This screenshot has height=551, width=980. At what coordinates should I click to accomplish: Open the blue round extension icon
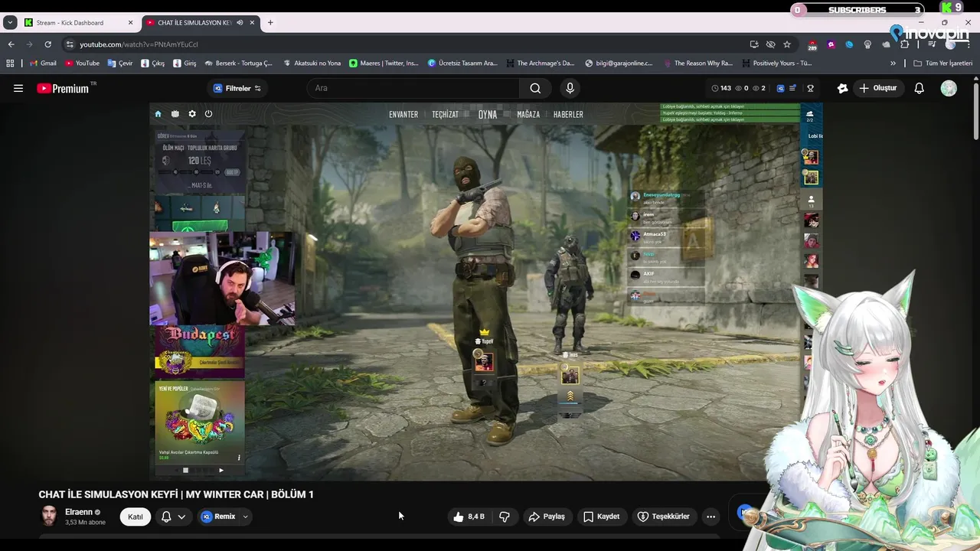coord(849,44)
